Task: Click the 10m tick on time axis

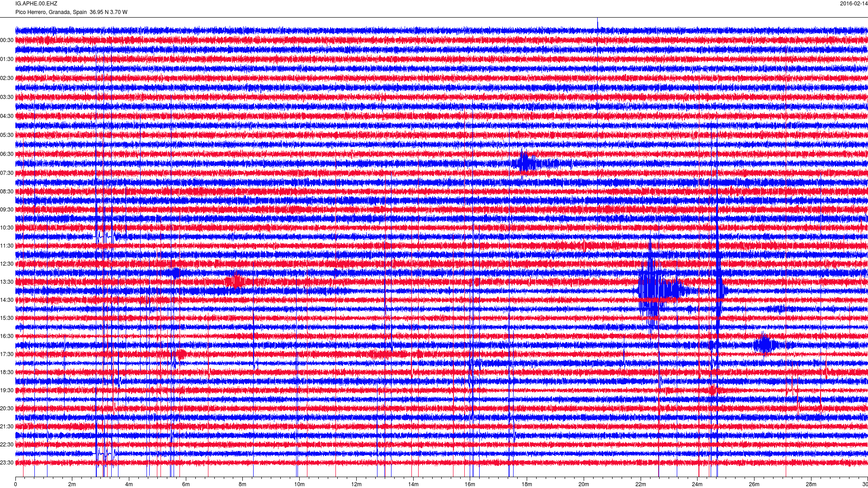Action: 299,484
